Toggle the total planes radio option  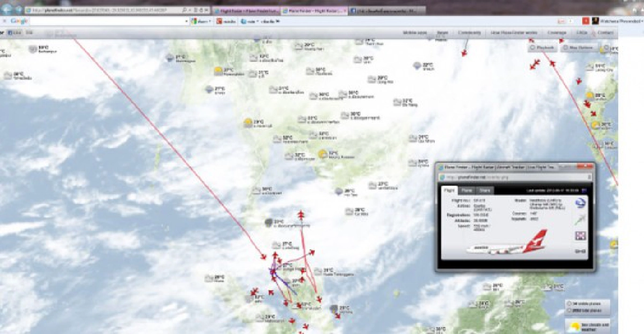click(x=569, y=310)
